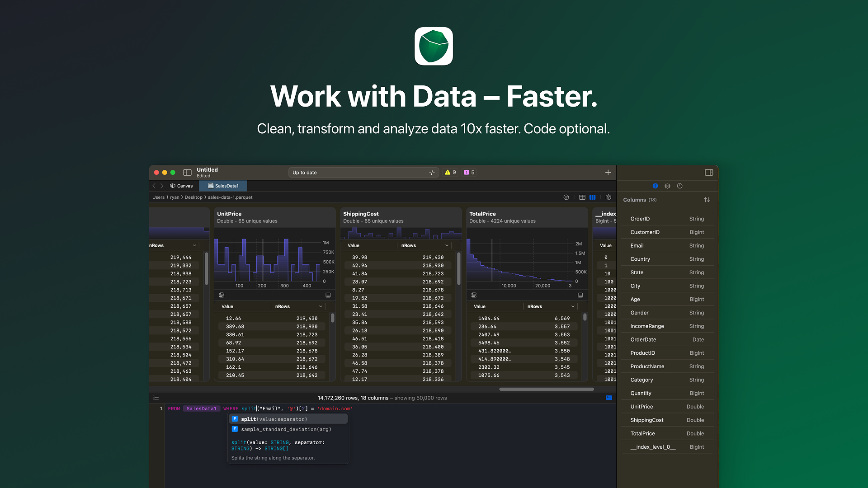Image resolution: width=868 pixels, height=488 pixels.
Task: Click the function icon beside split suggestion
Action: pos(235,419)
